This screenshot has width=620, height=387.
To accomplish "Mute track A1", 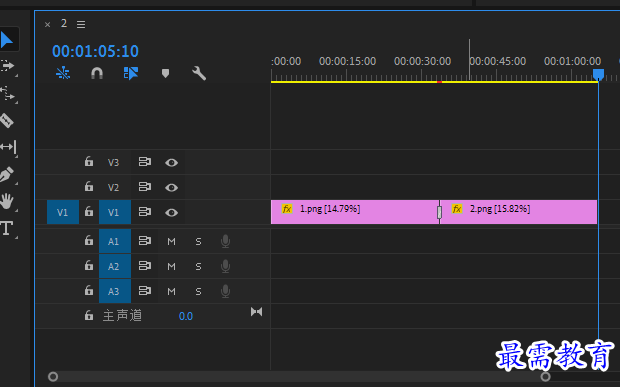I will click(x=171, y=242).
